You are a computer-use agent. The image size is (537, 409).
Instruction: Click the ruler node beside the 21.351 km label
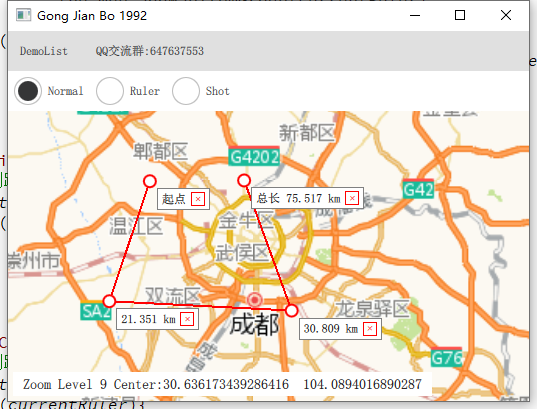pyautogui.click(x=109, y=301)
